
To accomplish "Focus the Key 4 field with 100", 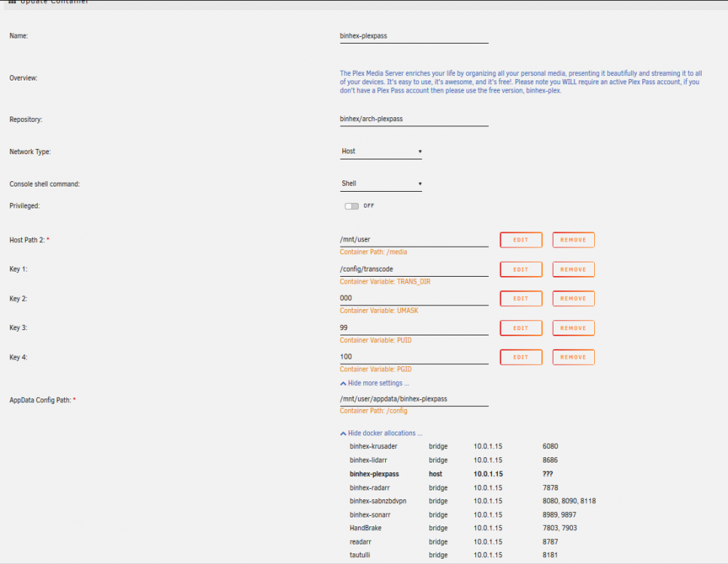I will tap(414, 357).
